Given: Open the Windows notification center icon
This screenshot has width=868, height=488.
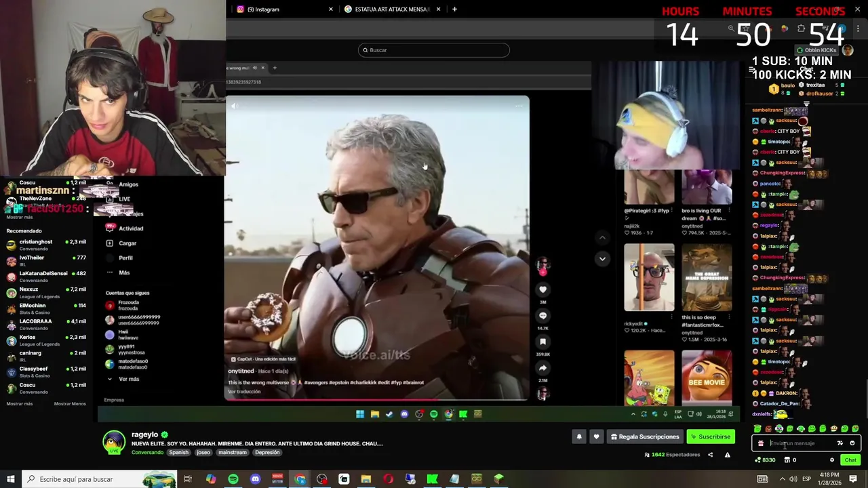Looking at the screenshot, I should (x=853, y=479).
